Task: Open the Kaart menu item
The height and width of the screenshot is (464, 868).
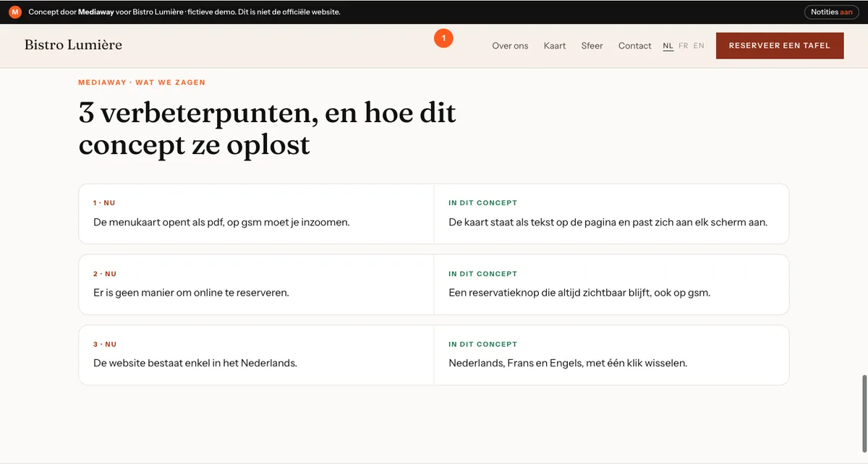Action: tap(555, 46)
